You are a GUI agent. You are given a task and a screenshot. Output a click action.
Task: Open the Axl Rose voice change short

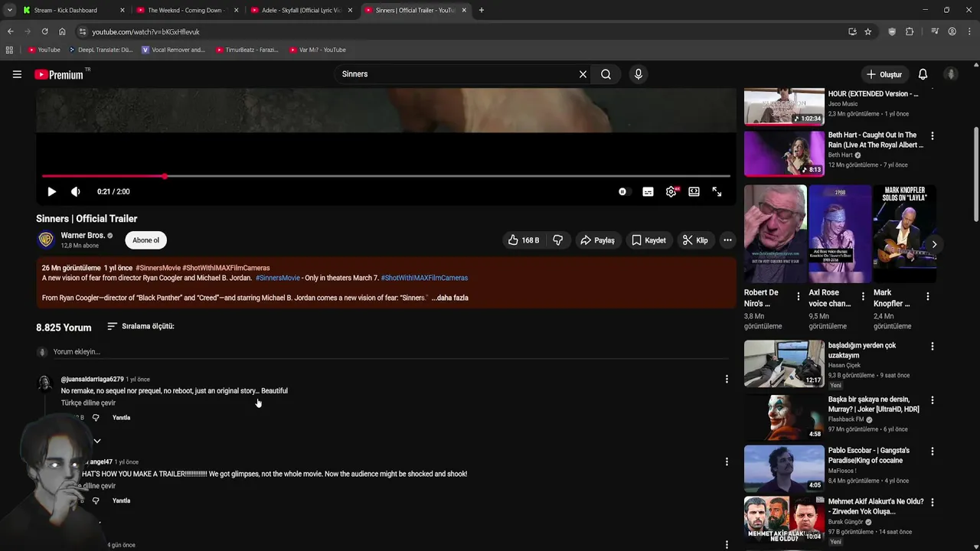840,234
